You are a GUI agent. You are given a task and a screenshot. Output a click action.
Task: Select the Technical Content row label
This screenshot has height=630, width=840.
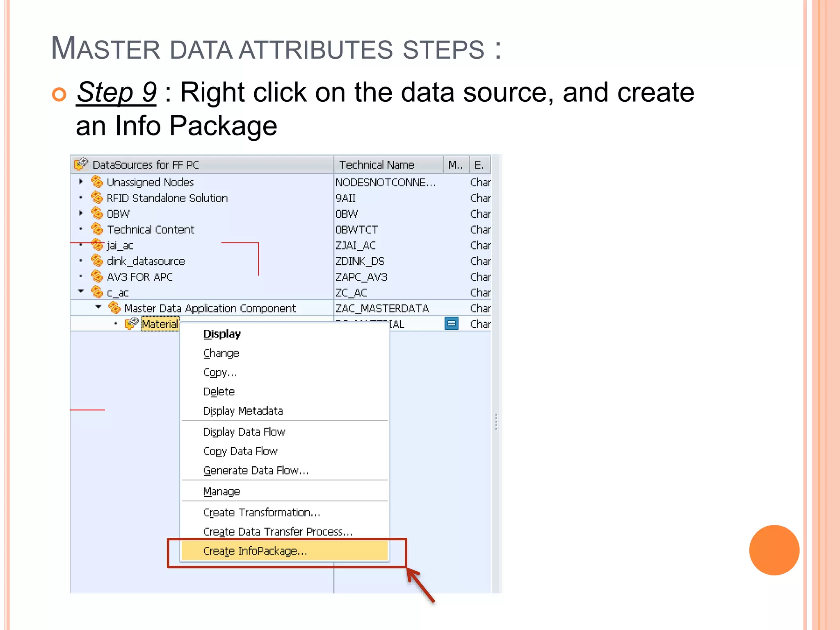(151, 230)
